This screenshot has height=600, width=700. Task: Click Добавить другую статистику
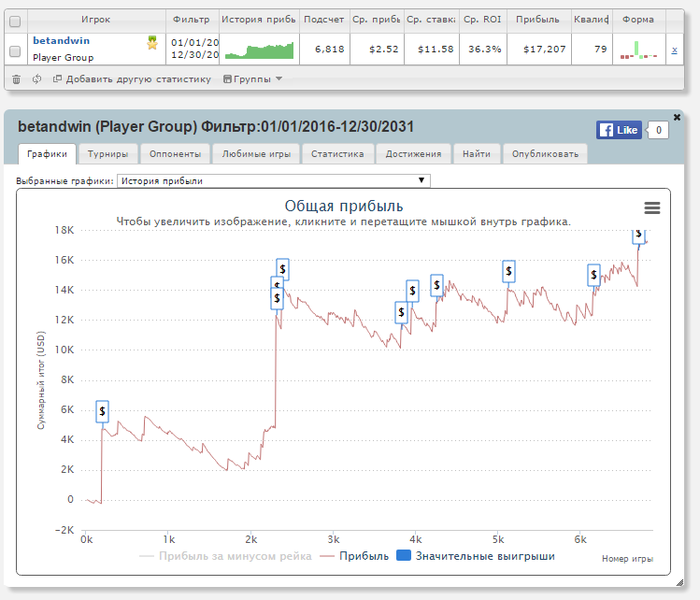(x=132, y=79)
